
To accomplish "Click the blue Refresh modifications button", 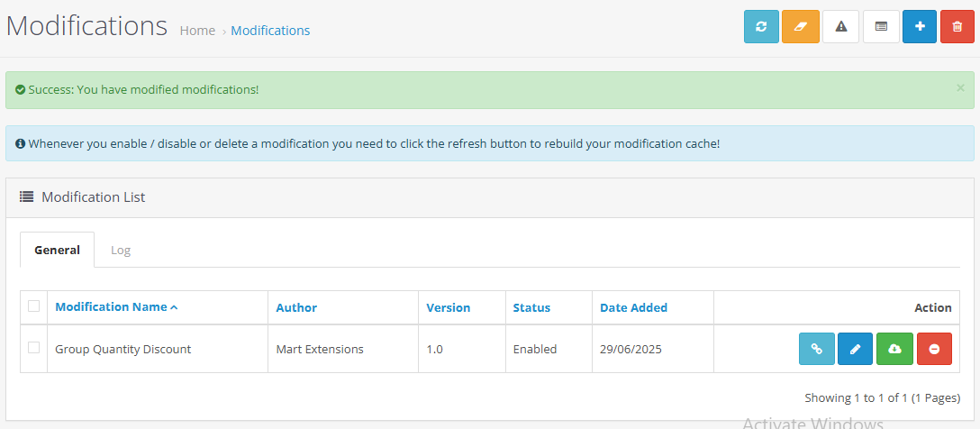I will [x=761, y=27].
